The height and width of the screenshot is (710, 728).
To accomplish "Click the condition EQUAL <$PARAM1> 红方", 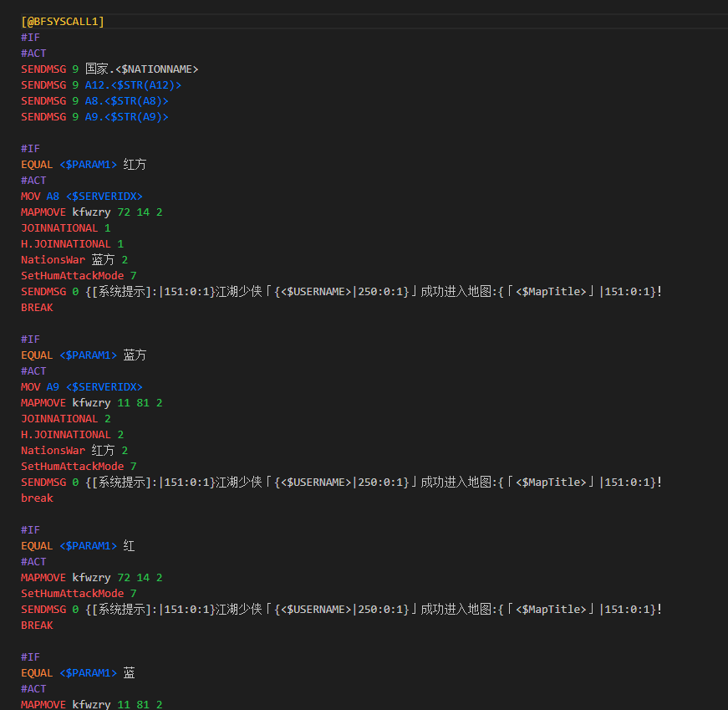I will pyautogui.click(x=84, y=165).
